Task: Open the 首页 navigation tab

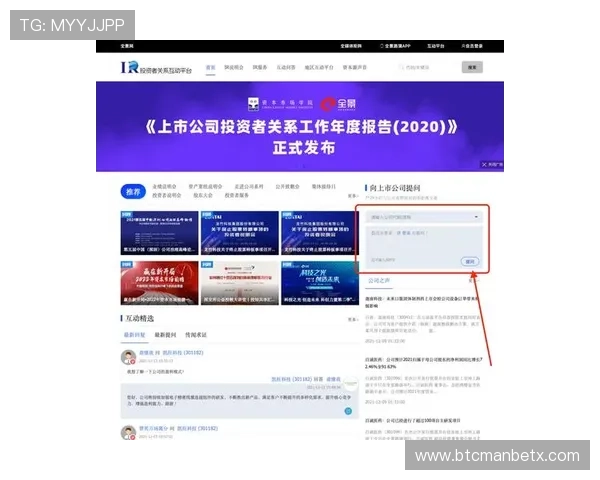Action: pos(210,67)
